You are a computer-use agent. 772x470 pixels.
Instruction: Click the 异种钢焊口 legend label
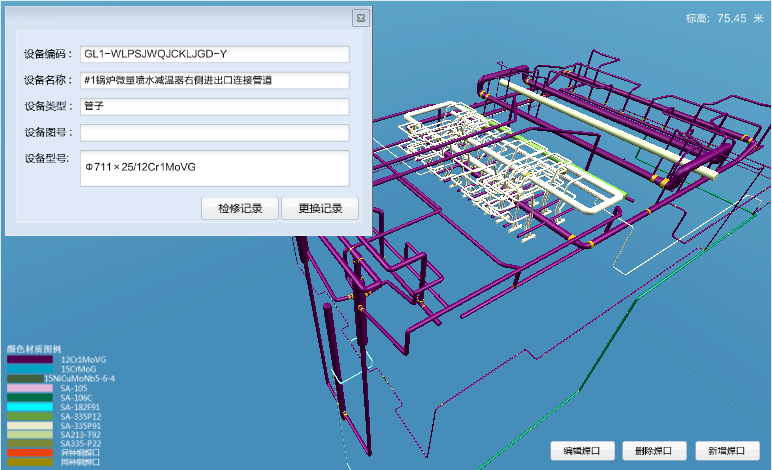(80, 452)
